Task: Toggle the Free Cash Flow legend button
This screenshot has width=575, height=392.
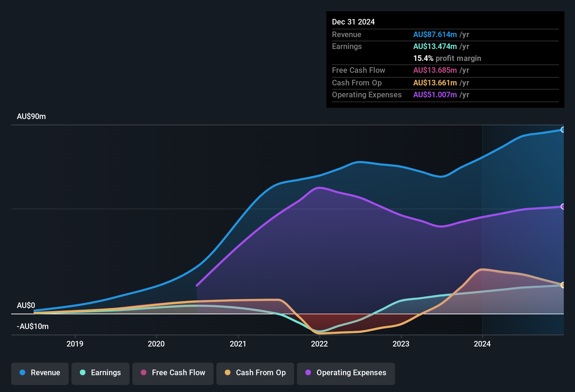Action: pyautogui.click(x=173, y=373)
